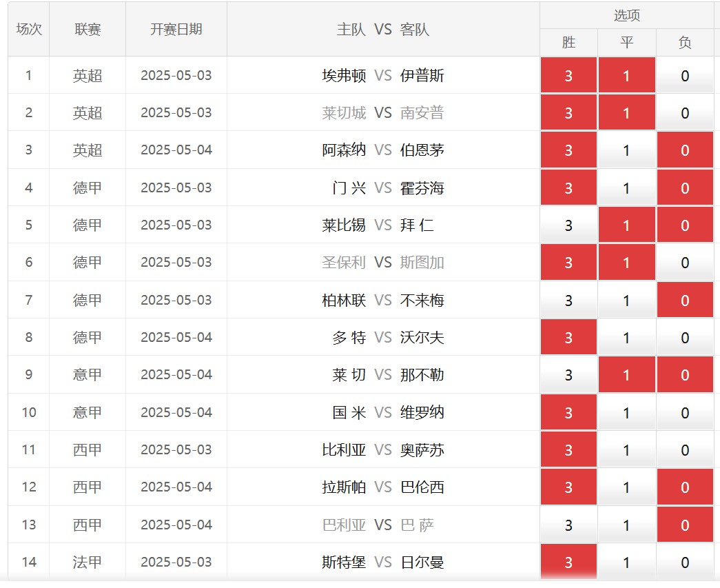
Task: Click the 负 column header
Action: click(685, 42)
